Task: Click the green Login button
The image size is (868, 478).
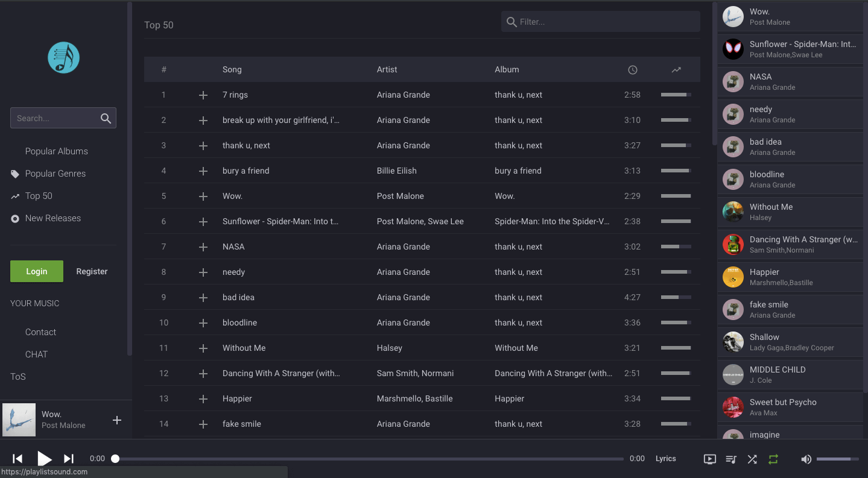Action: (37, 271)
